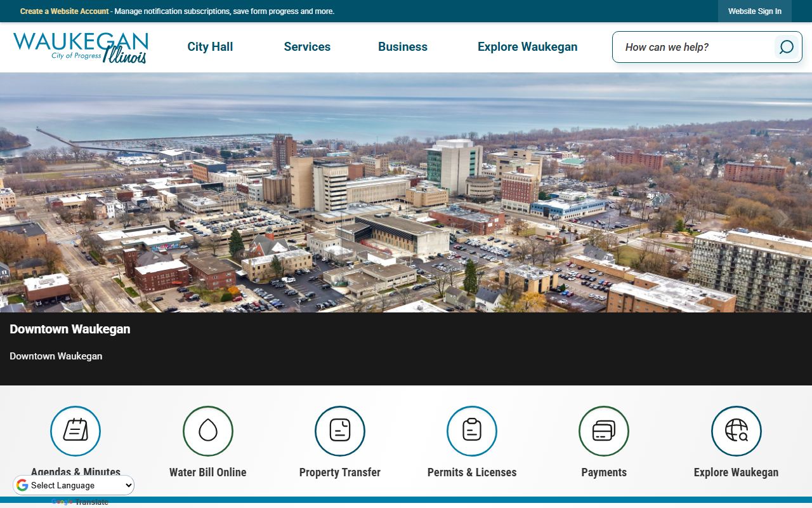Open the Business menu
This screenshot has height=508, width=812.
click(403, 47)
